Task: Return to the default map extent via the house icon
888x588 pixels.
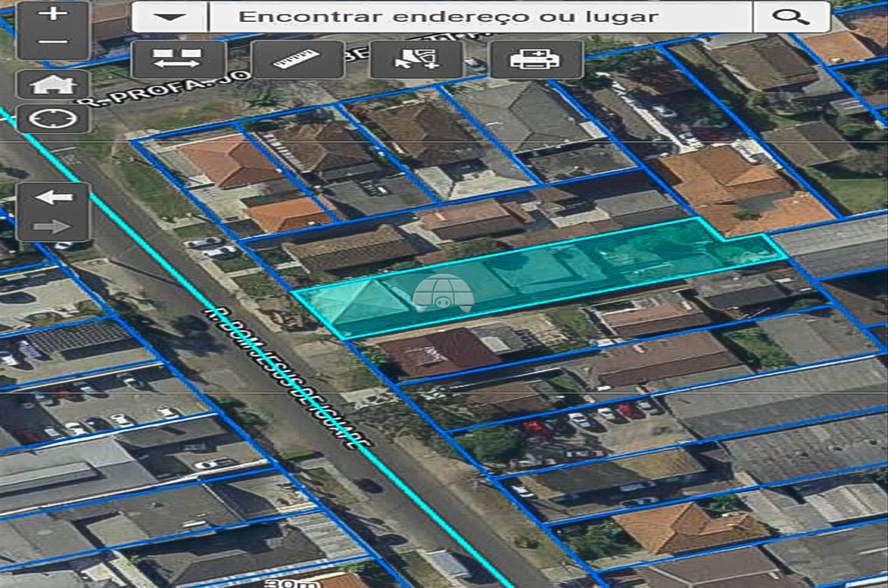Action: [53, 84]
